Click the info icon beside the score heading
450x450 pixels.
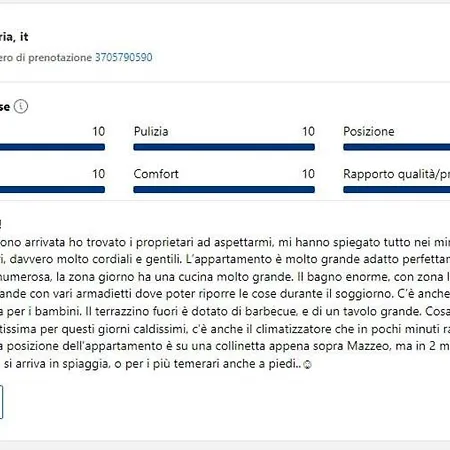point(21,107)
